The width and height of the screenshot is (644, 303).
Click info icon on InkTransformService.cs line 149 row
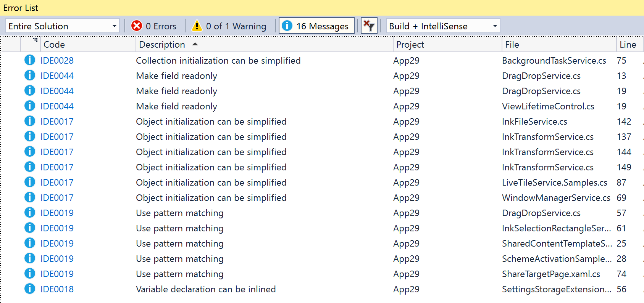[x=30, y=167]
